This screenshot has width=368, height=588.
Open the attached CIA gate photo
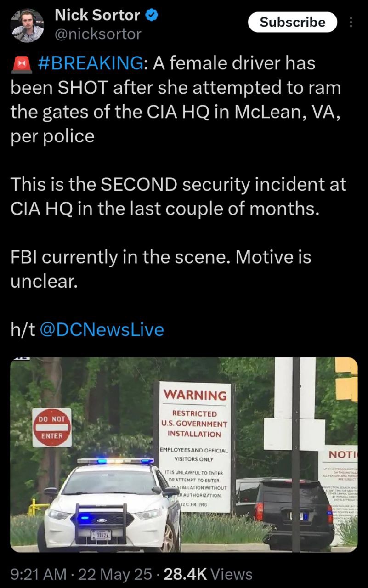tap(184, 454)
